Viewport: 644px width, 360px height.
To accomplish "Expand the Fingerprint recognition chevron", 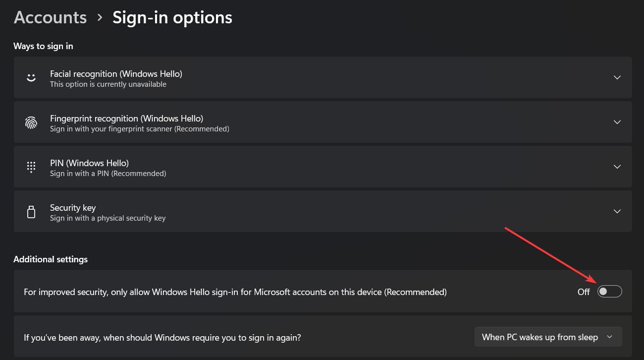I will [x=617, y=122].
